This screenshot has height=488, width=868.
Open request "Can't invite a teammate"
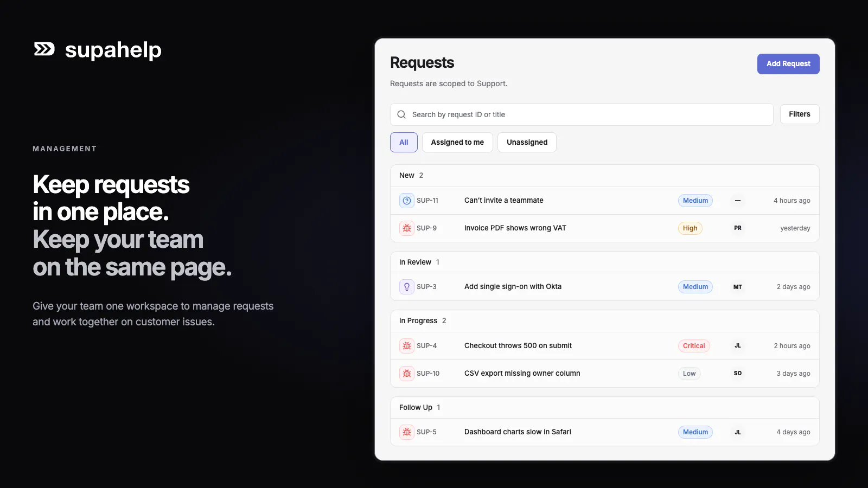504,201
